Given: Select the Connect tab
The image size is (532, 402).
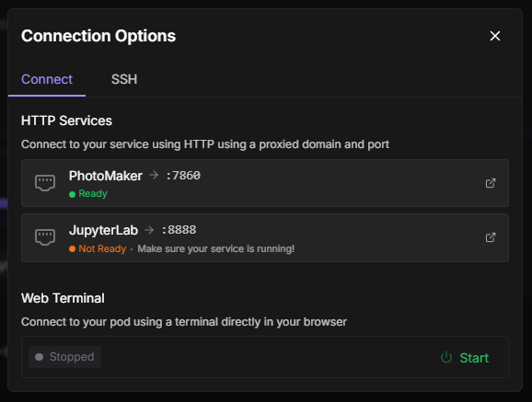Looking at the screenshot, I should coord(47,79).
